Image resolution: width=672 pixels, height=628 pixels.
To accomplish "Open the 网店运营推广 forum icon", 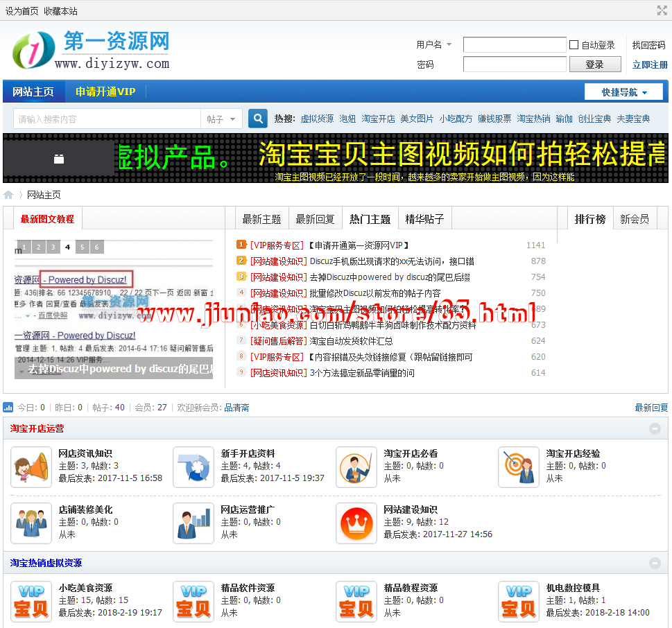I will 193,523.
